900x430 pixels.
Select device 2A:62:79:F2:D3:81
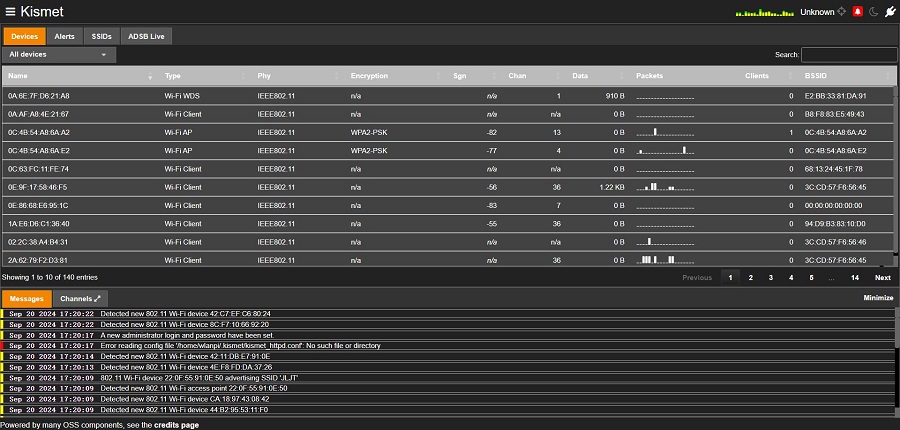tap(448, 259)
